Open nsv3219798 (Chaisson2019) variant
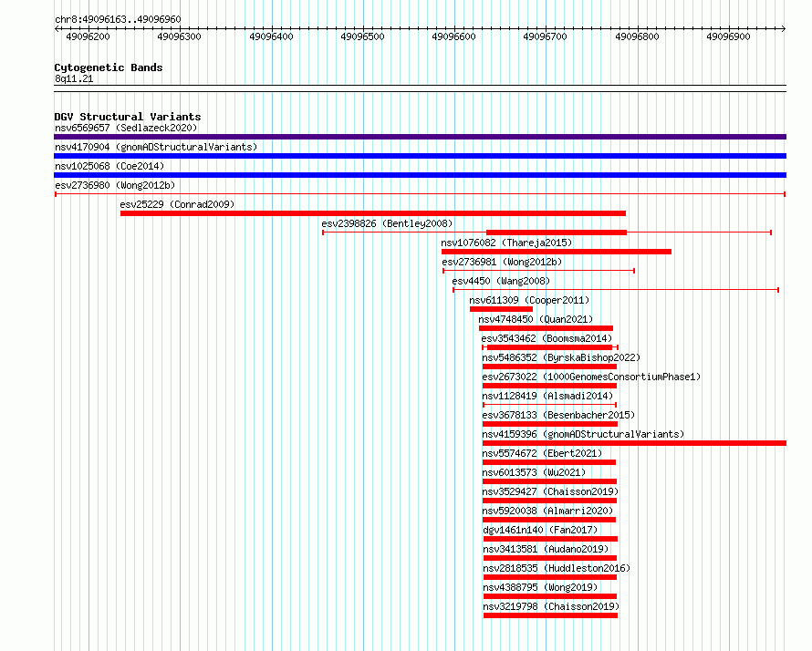Viewport: 812px width, 651px height. 551,606
